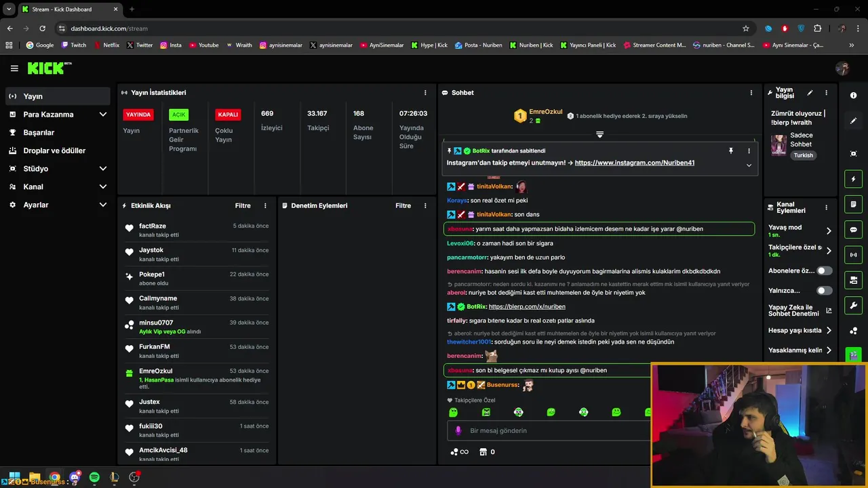Open three-dot menu of pinned BotRix message
The image size is (868, 488).
(749, 151)
